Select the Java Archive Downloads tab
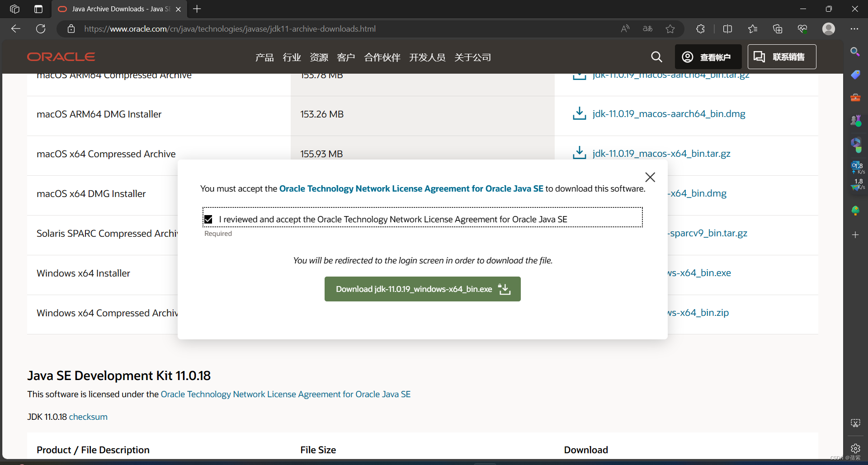 click(x=118, y=9)
